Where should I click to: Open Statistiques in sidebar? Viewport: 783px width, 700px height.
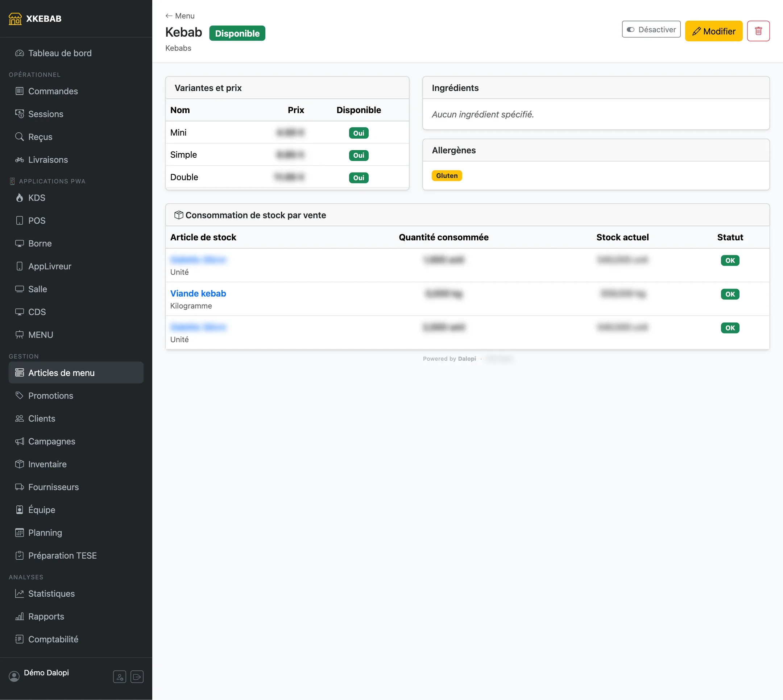click(76, 593)
